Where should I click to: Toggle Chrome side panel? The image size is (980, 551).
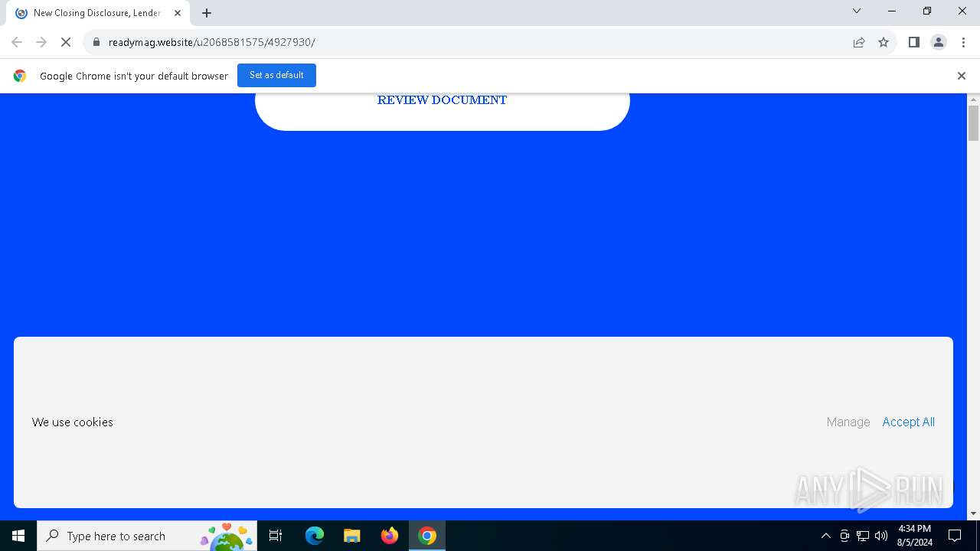click(914, 42)
